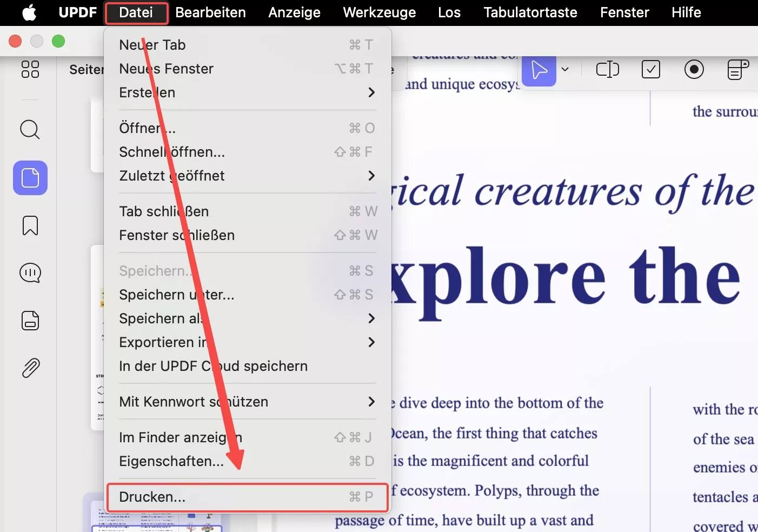Add a text field form element

[607, 69]
